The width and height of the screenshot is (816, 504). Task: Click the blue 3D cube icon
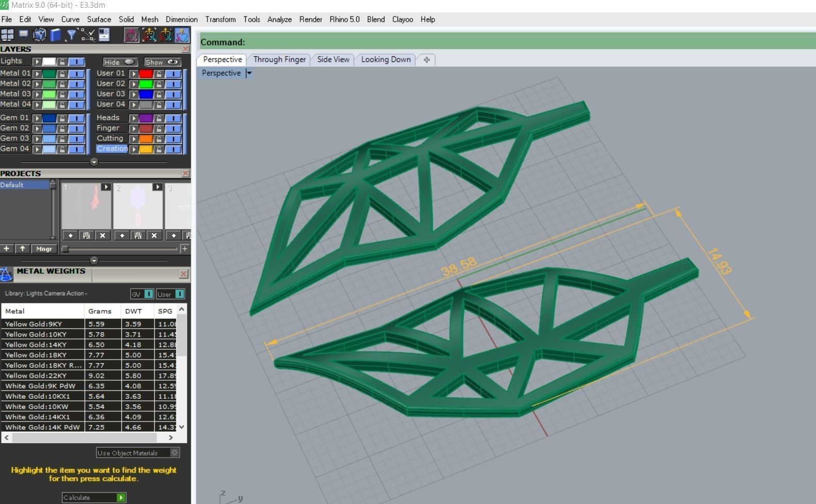[40, 35]
